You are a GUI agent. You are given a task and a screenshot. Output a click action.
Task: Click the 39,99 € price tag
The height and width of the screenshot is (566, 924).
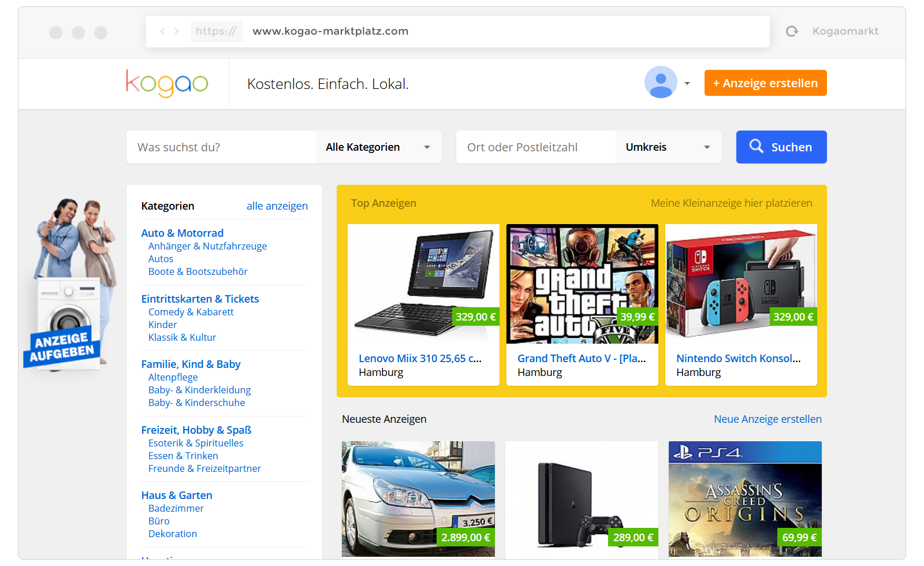pos(638,316)
